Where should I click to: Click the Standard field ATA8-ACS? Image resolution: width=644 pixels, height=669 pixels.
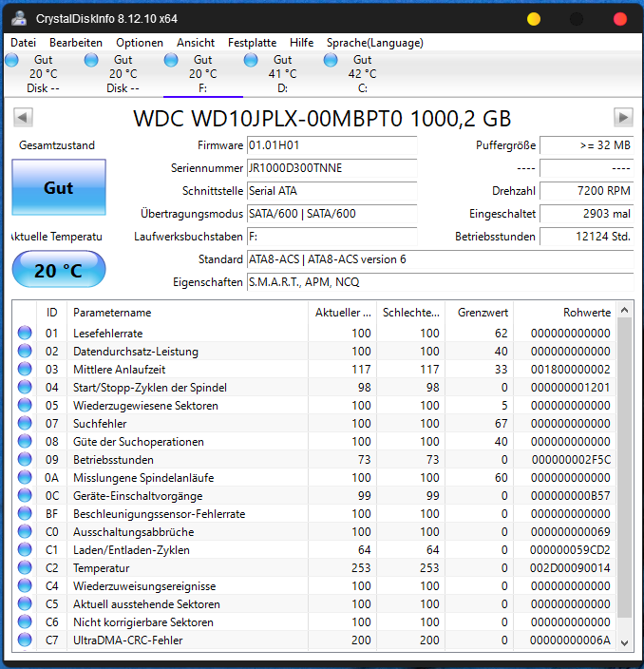pyautogui.click(x=440, y=259)
